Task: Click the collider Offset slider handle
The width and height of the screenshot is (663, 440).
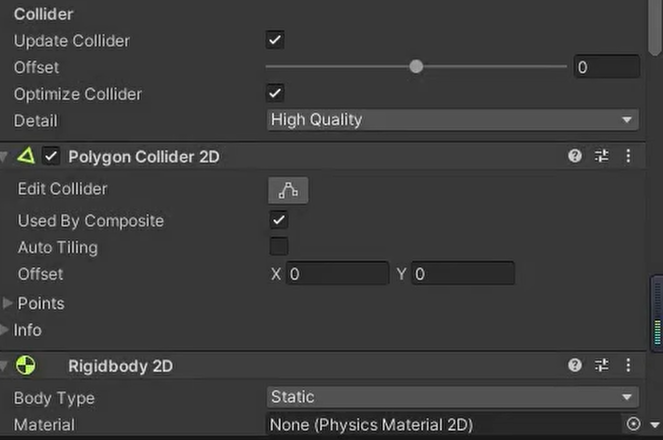Action: point(416,67)
